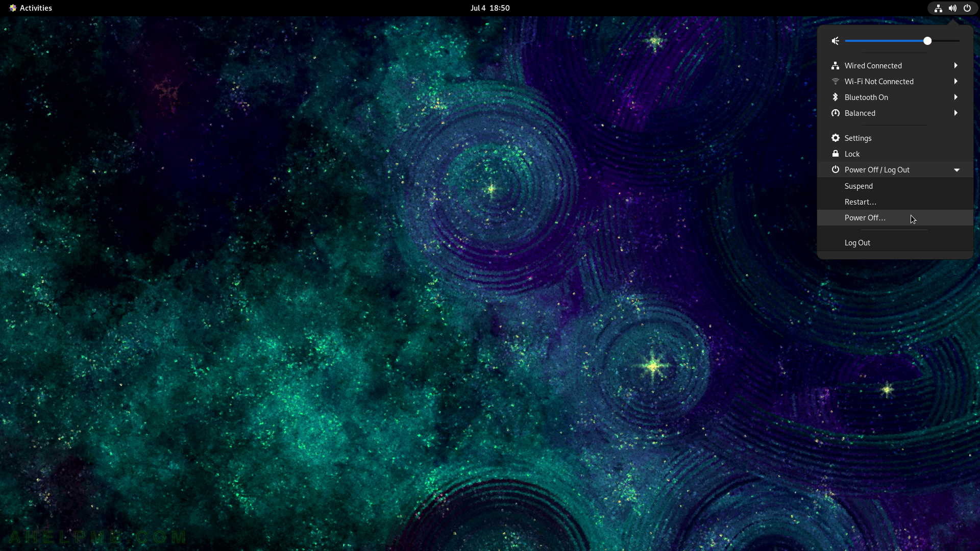The width and height of the screenshot is (980, 551).
Task: Click the wired network icon in menu
Action: pos(835,66)
